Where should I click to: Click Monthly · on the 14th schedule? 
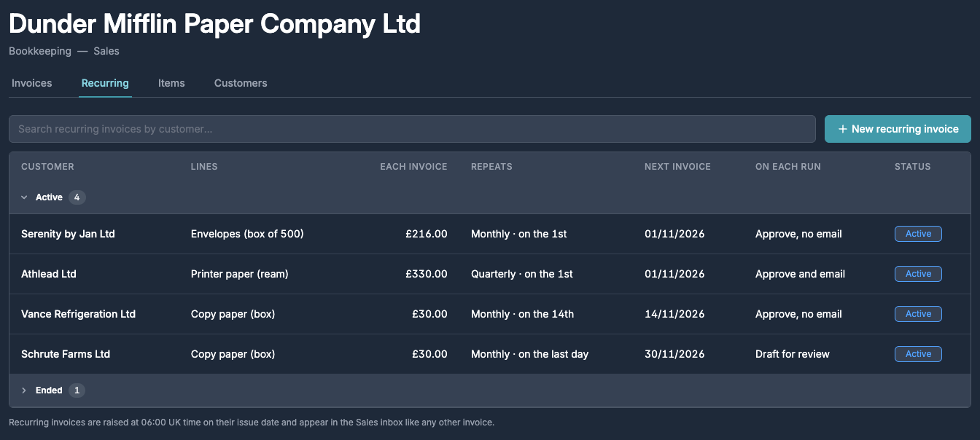(x=523, y=314)
